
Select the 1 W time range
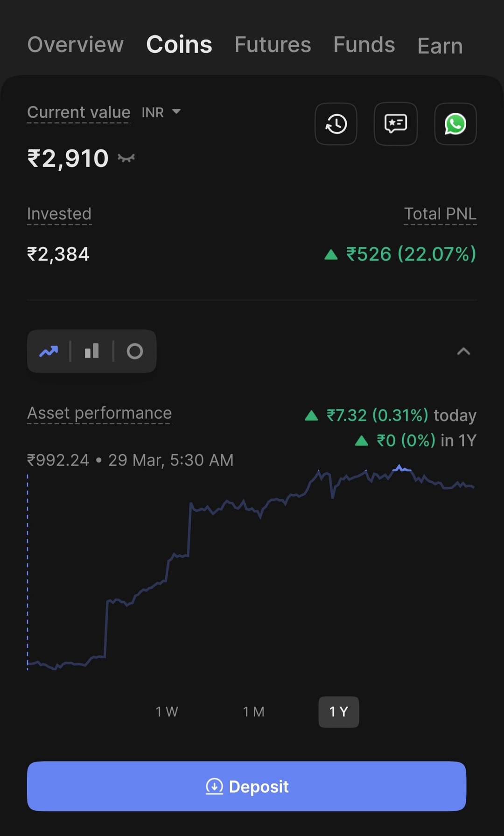[x=167, y=712]
